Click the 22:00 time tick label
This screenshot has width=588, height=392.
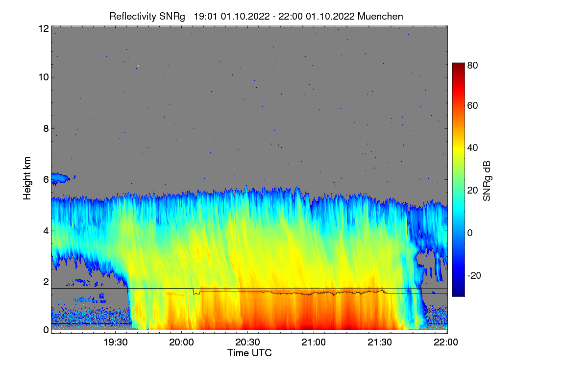click(446, 343)
